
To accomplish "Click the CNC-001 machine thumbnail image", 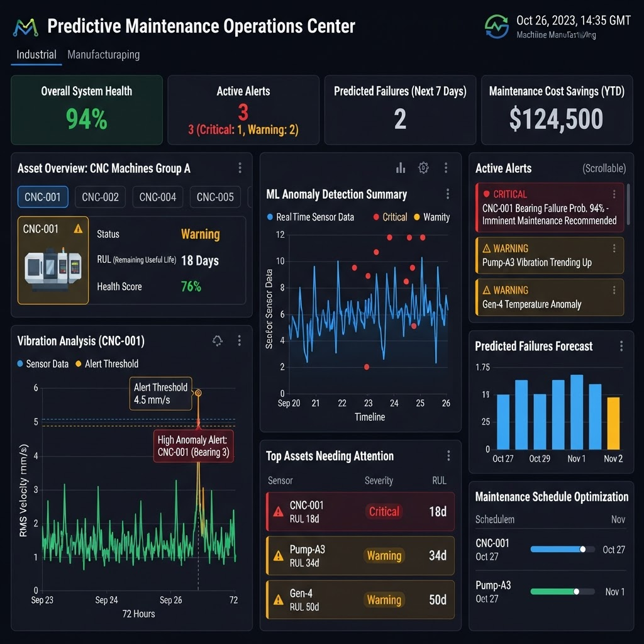I will (x=53, y=269).
